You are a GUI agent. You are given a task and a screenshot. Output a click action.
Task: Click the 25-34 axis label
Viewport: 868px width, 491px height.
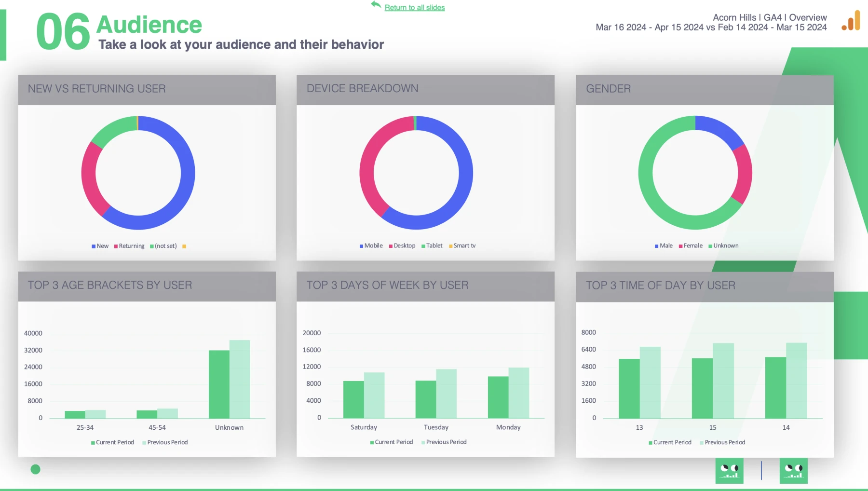pos(85,427)
